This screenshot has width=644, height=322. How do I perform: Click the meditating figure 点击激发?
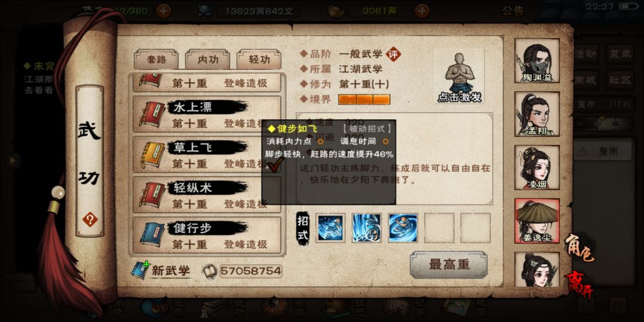click(x=459, y=77)
